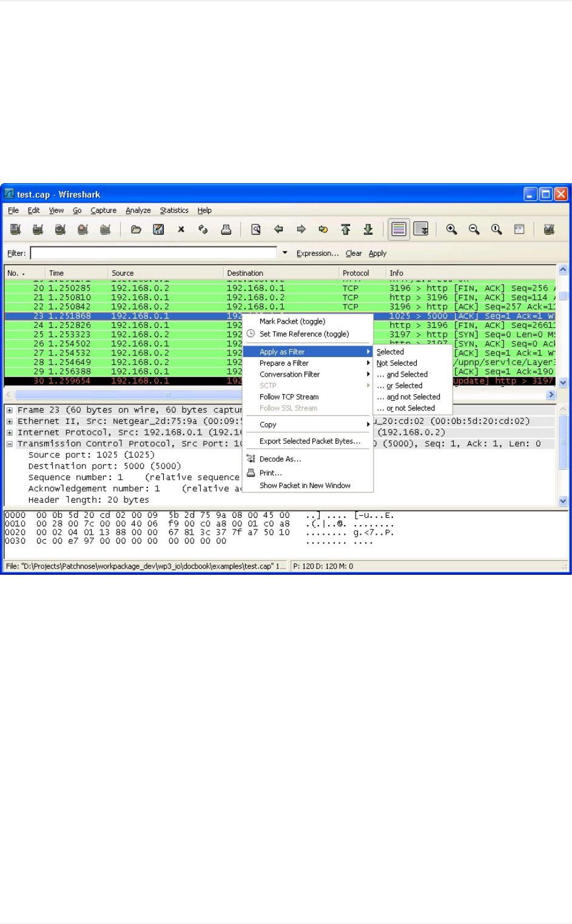
Task: Choose Set Time Reference (toggle) entry
Action: tap(308, 334)
